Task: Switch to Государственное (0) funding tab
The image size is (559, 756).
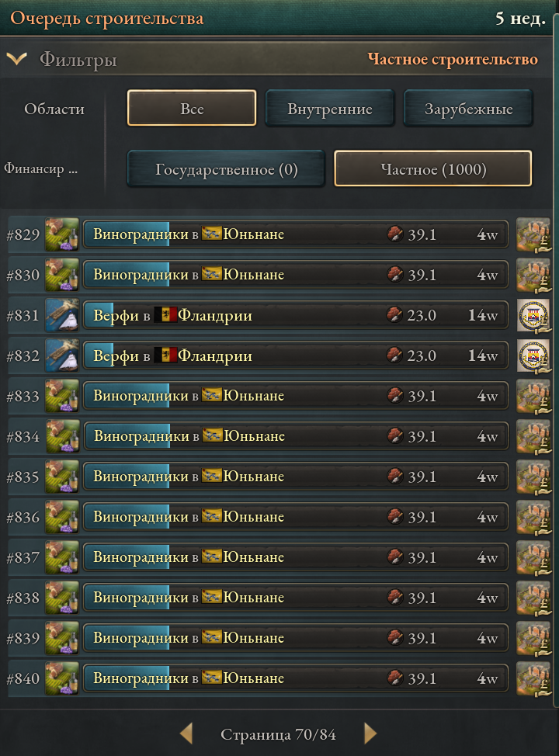Action: 226,168
